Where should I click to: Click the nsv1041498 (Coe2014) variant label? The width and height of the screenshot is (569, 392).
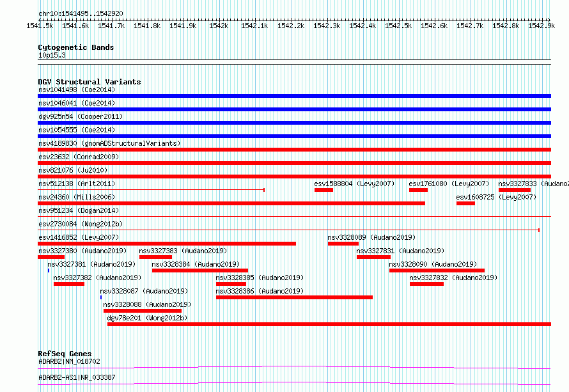[x=77, y=90]
